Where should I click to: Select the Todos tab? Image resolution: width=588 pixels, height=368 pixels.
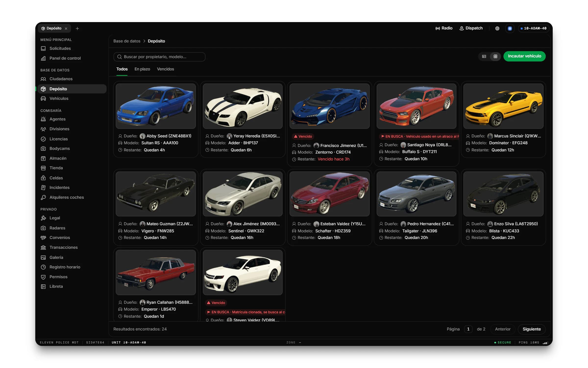(122, 69)
